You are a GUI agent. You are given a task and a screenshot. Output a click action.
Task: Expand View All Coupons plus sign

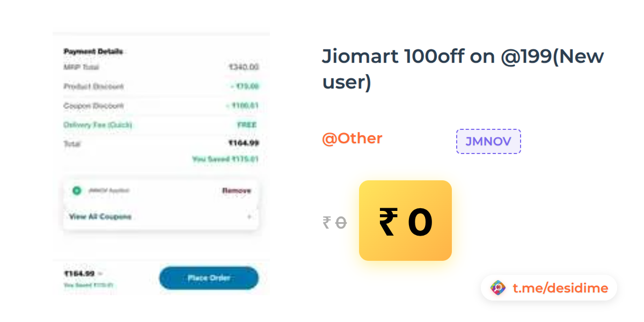(249, 217)
